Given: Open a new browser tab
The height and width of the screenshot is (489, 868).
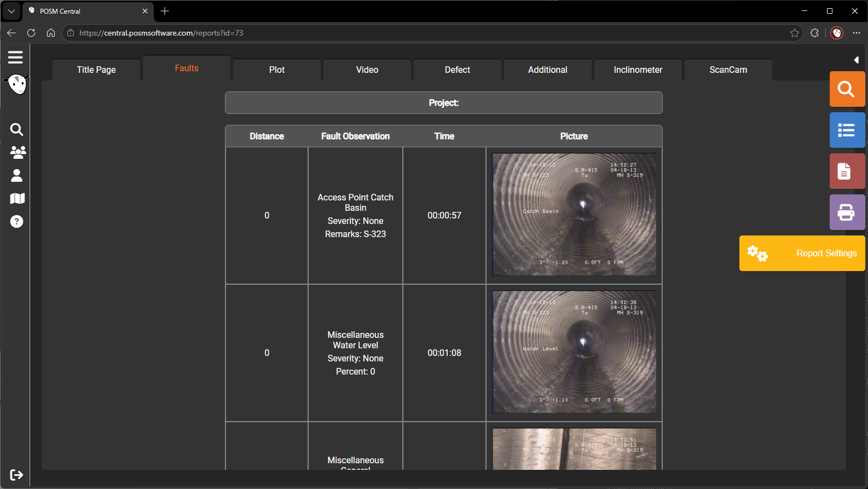Looking at the screenshot, I should (165, 11).
